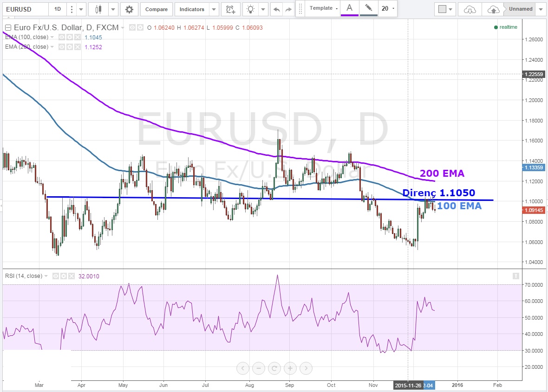
Task: Hide the EMA (100, close) indicator
Action: tap(61, 37)
